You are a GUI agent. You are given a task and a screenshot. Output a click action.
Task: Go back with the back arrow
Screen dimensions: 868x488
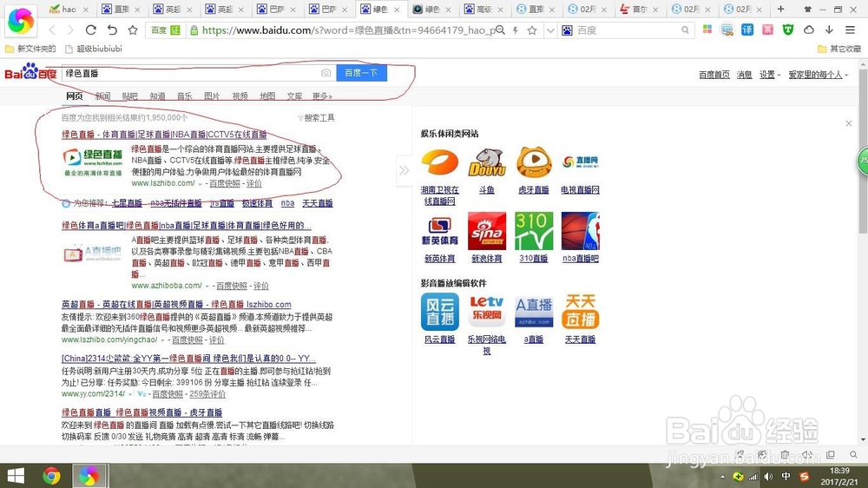(x=52, y=30)
